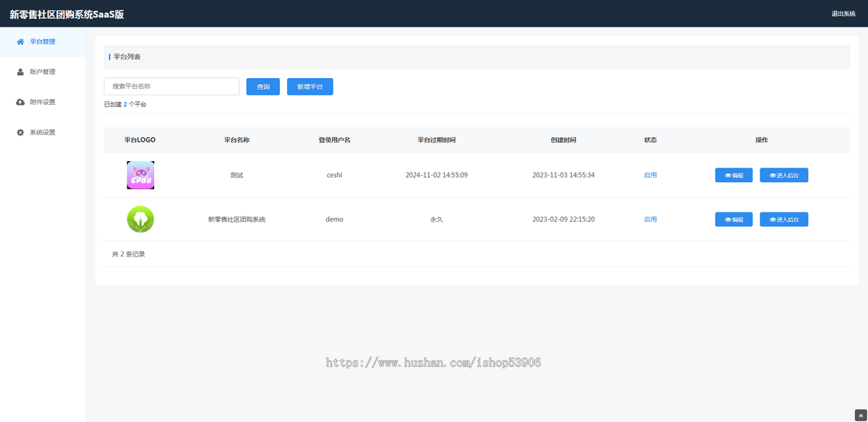Click the green tree platform logo

pyautogui.click(x=140, y=219)
